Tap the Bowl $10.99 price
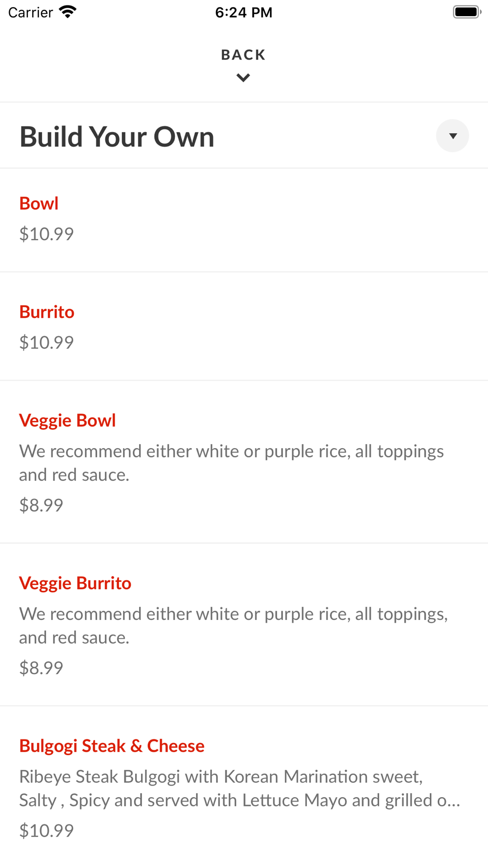This screenshot has width=488, height=868. (x=46, y=234)
